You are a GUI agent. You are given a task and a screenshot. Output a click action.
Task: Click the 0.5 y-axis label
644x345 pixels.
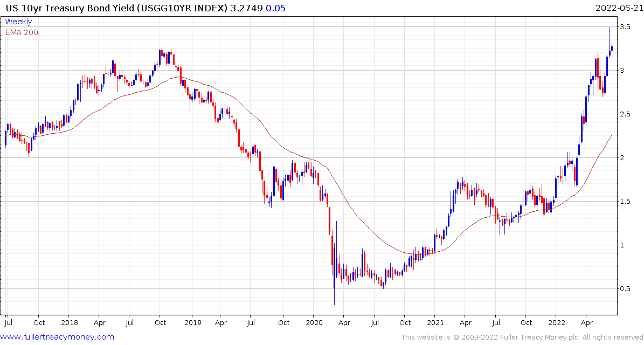pos(626,289)
